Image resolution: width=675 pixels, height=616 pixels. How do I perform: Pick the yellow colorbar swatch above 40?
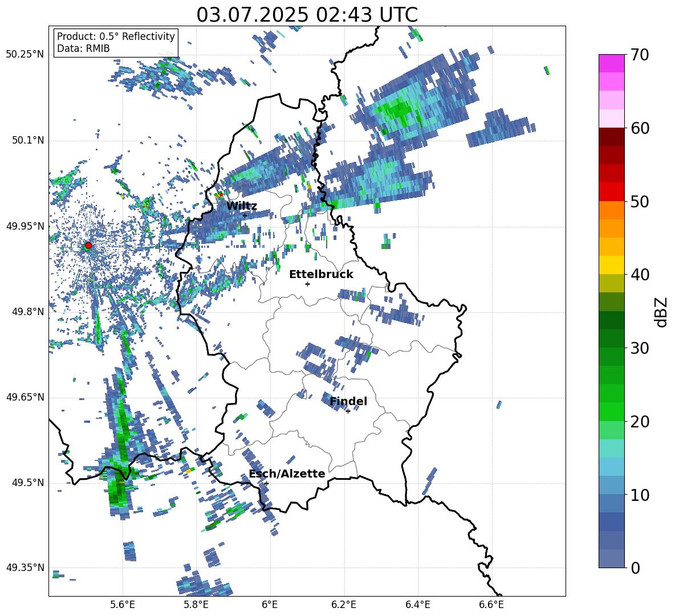click(611, 265)
